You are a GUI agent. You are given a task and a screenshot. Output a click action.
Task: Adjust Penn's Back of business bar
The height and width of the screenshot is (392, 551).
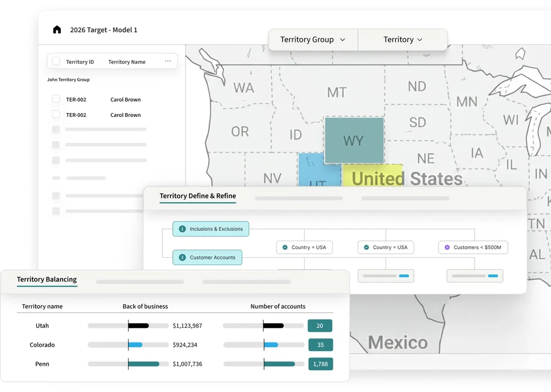point(128,364)
